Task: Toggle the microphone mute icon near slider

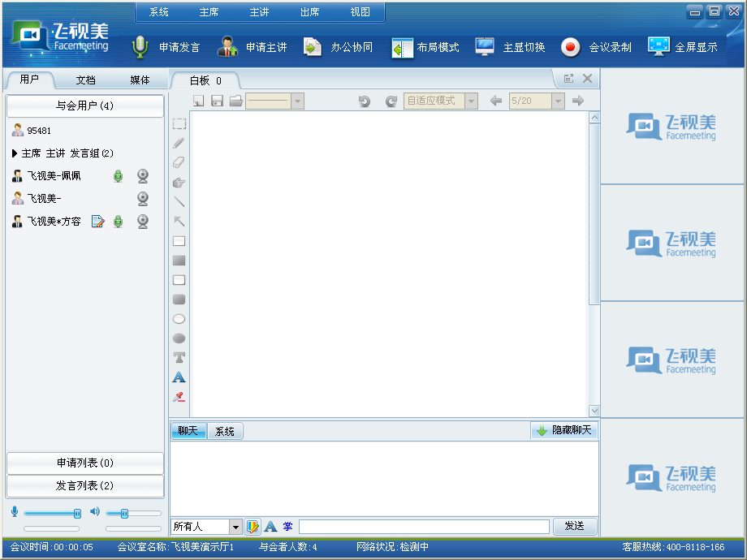Action: (x=15, y=511)
